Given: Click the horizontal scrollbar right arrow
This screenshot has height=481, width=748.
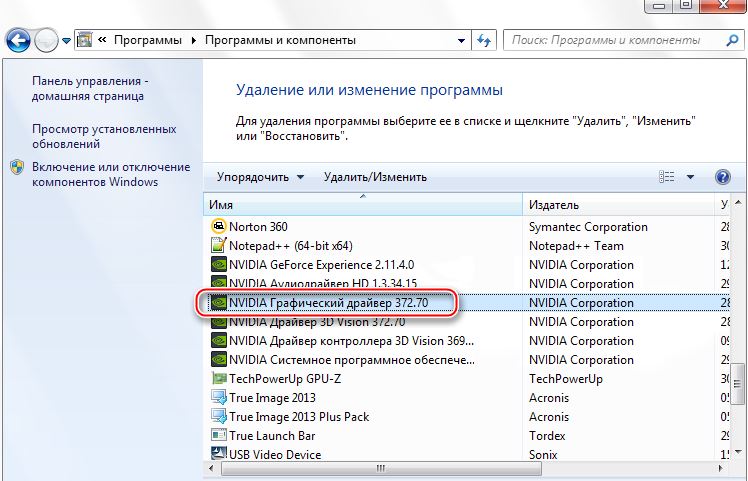Looking at the screenshot, I should pos(720,469).
